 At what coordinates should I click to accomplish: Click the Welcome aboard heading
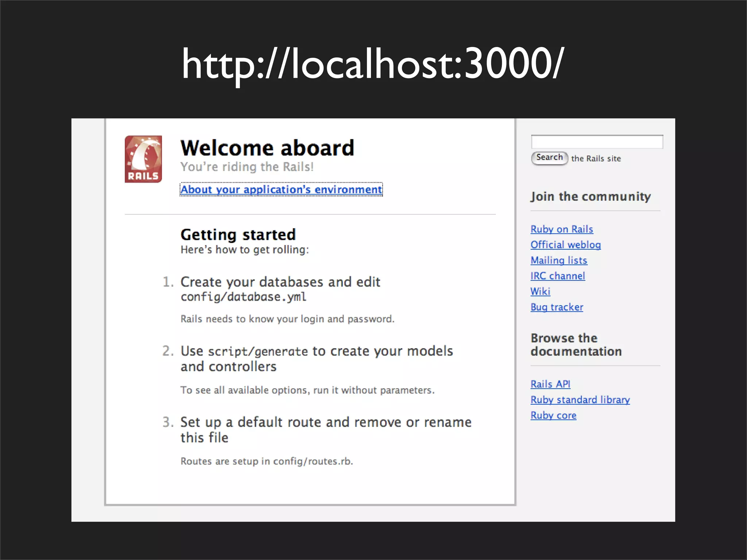[267, 148]
